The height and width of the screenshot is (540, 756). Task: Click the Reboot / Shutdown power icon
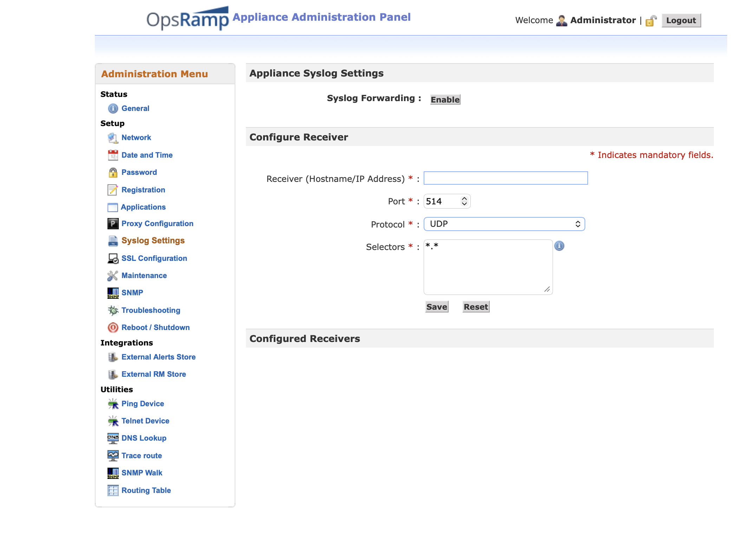tap(113, 328)
